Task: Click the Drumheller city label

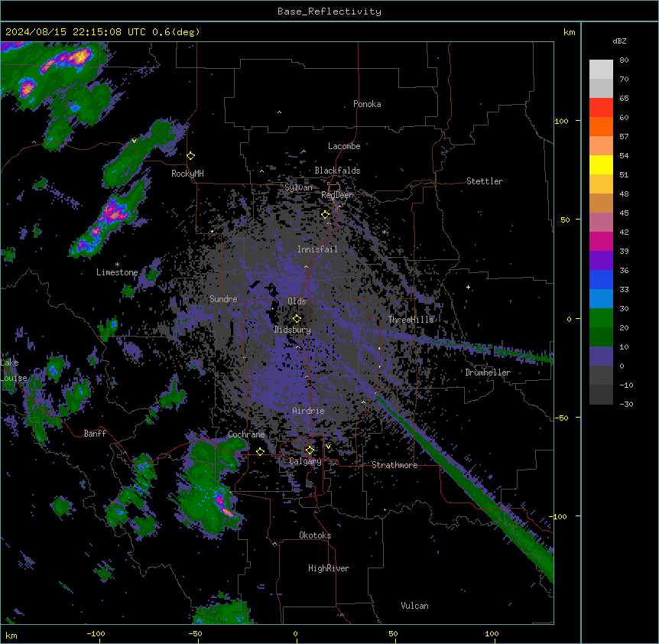Action: coord(488,372)
